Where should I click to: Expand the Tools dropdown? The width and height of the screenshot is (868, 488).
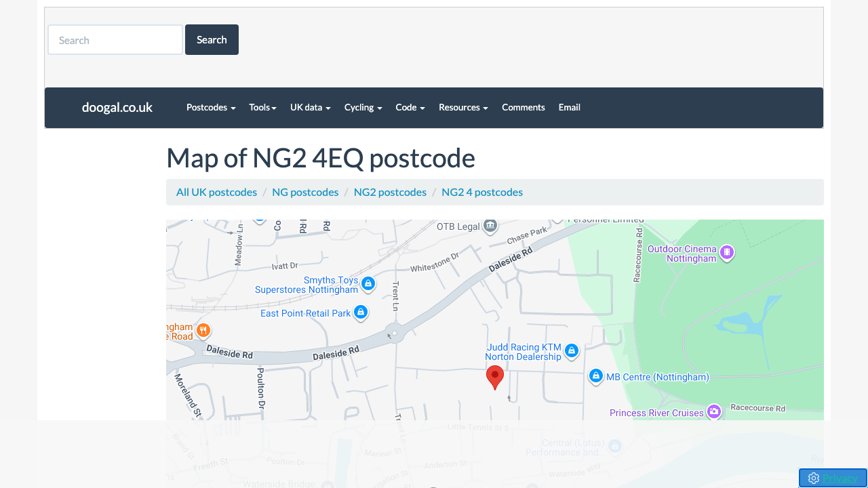click(262, 107)
